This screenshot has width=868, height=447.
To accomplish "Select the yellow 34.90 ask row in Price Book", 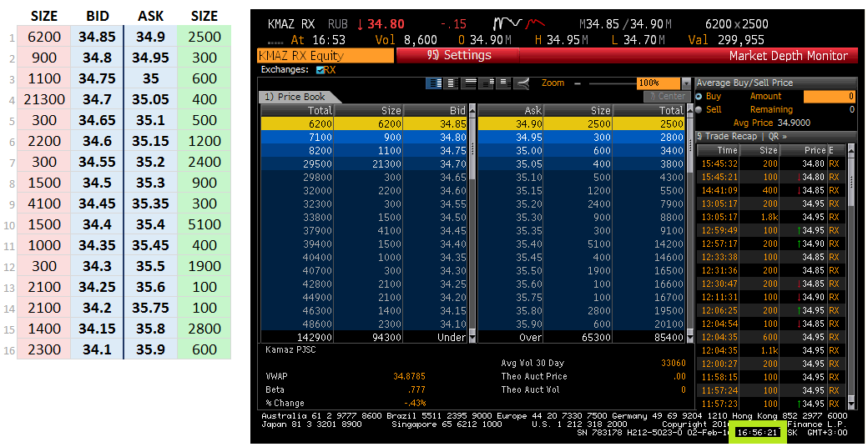I will (581, 124).
